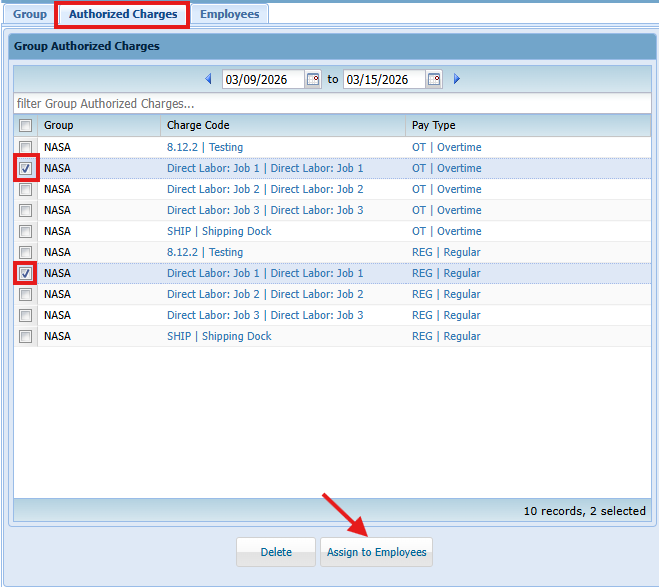Uncheck the REG Direct Labor: Job 1 row
The height and width of the screenshot is (587, 659).
click(25, 273)
